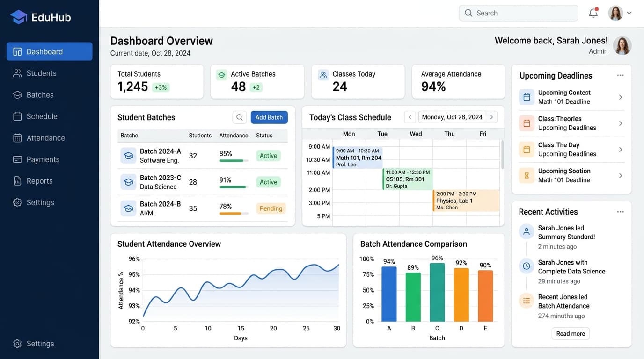Click the EduHub graduation cap logo
The width and height of the screenshot is (644, 359).
[x=19, y=17]
